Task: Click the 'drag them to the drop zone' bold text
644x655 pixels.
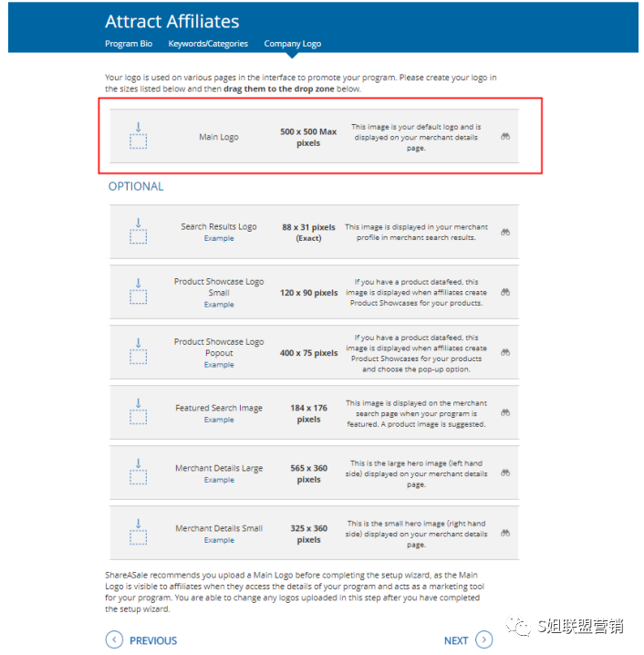Action: point(279,89)
